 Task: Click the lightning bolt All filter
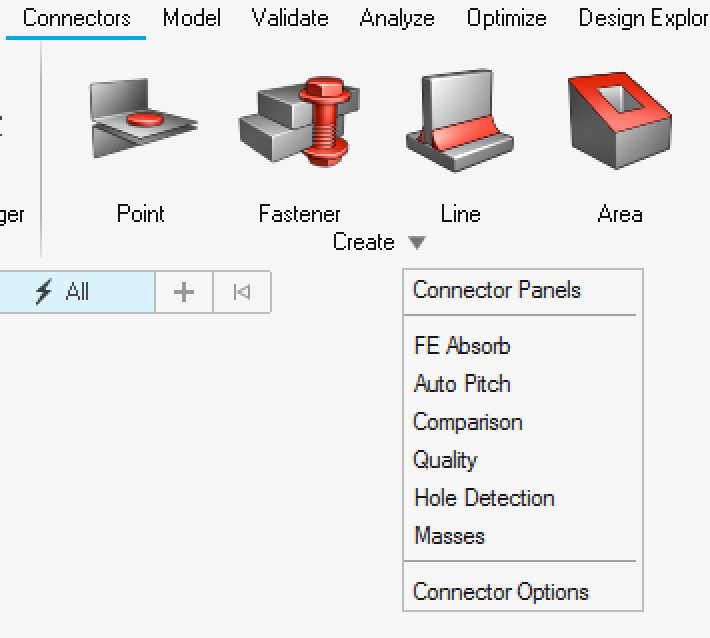click(75, 292)
